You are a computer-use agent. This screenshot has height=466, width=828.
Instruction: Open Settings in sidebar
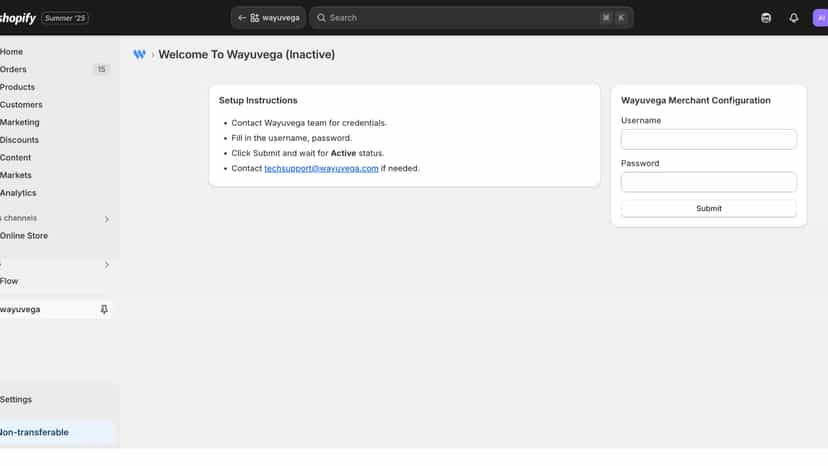16,399
